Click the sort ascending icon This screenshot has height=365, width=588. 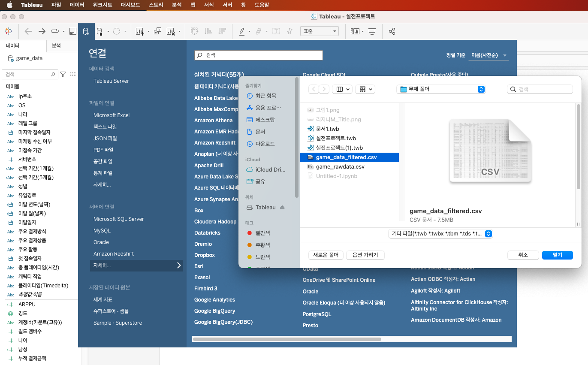click(x=208, y=31)
